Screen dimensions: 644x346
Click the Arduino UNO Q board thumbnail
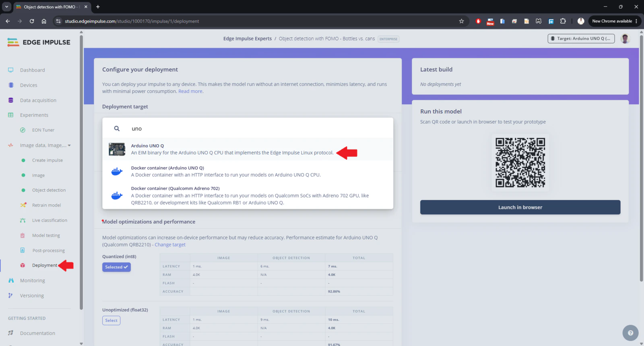coord(117,149)
